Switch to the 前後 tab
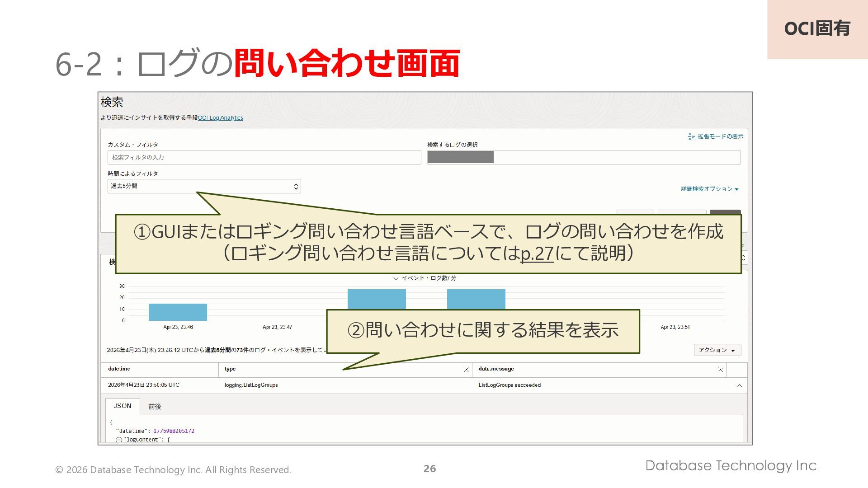 coord(155,407)
